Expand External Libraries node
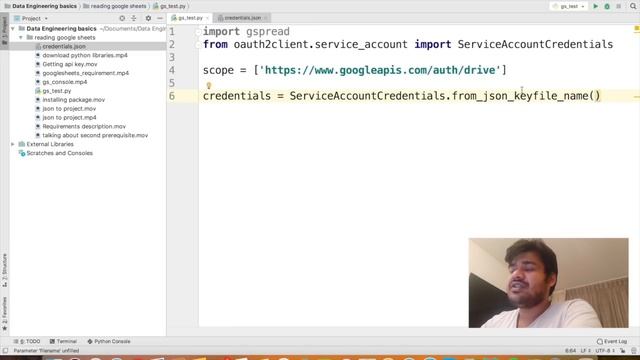Screen dimensions: 640x360 pyautogui.click(x=13, y=144)
